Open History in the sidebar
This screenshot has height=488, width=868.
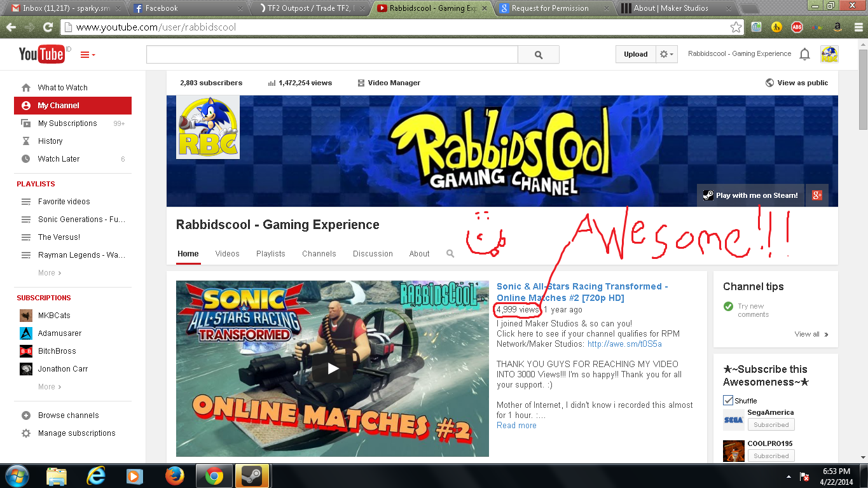click(x=72, y=141)
